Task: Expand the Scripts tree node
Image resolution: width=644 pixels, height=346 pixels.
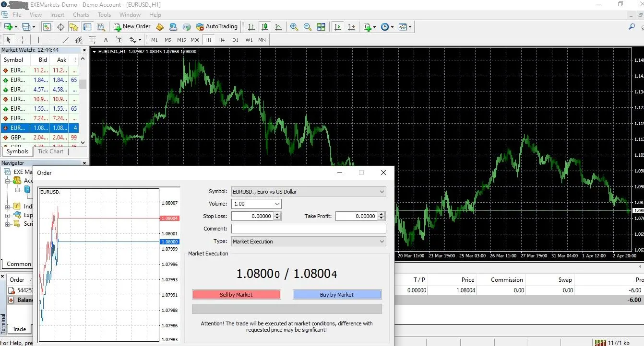Action: pos(8,224)
